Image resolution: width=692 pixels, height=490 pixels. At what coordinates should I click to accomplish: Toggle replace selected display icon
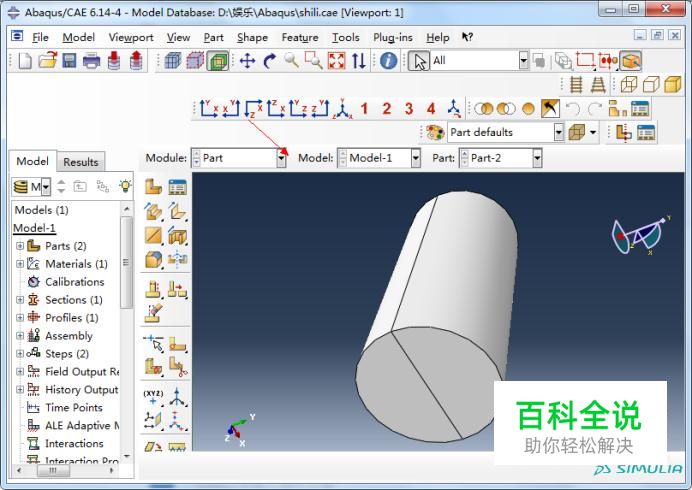pyautogui.click(x=484, y=109)
